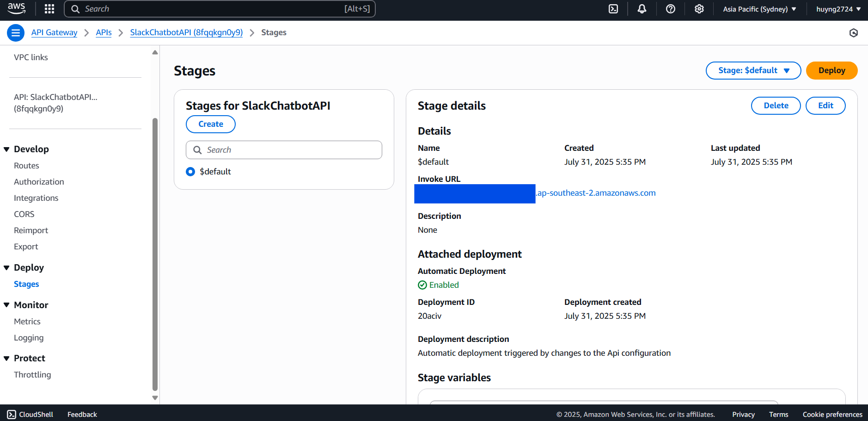Follow the SlackChatbotAPI (8fqqkgn0y9) breadcrumb
868x421 pixels.
(x=186, y=32)
